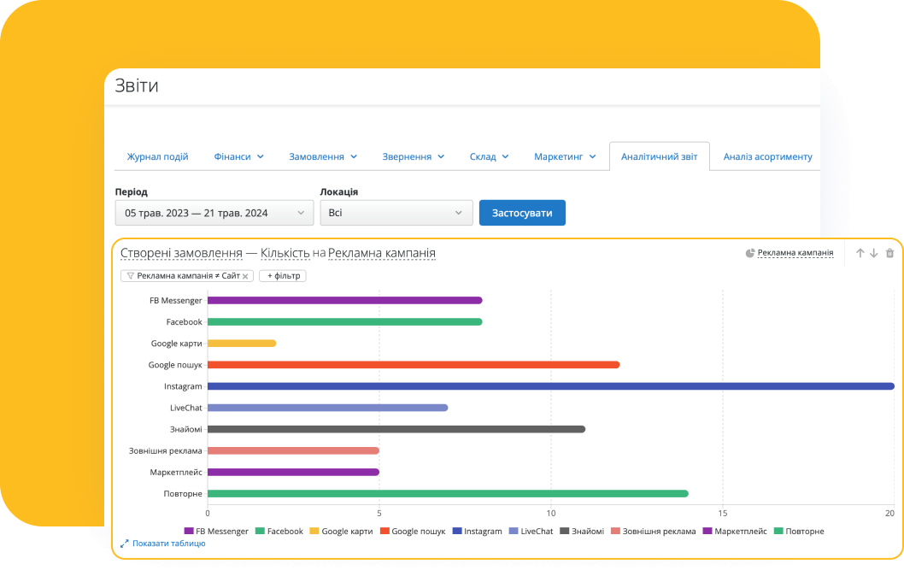Click the pie chart icon beside Рекламна кампанія
Image resolution: width=904 pixels, height=588 pixels.
pyautogui.click(x=750, y=253)
